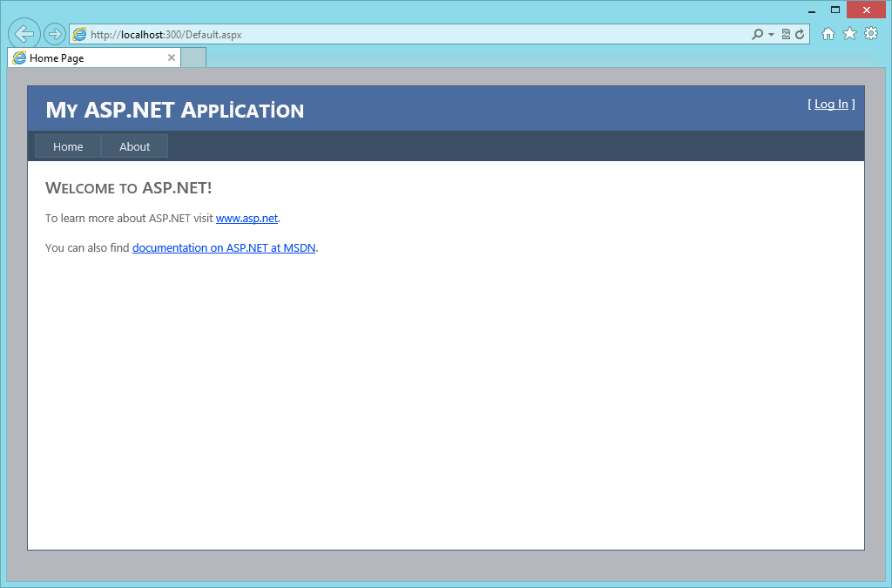Open the address bar autocomplete dropdown arrow
Screen dimensions: 892x588
(x=772, y=35)
